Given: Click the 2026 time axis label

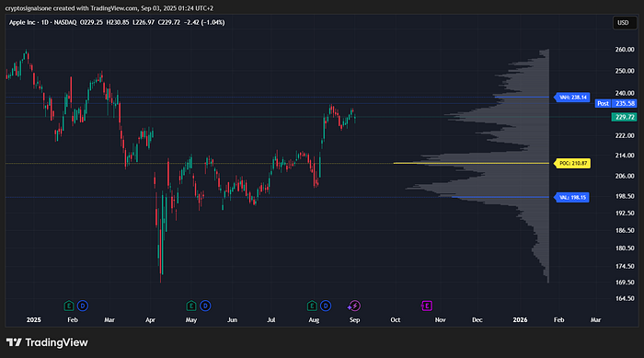Looking at the screenshot, I should pos(520,319).
